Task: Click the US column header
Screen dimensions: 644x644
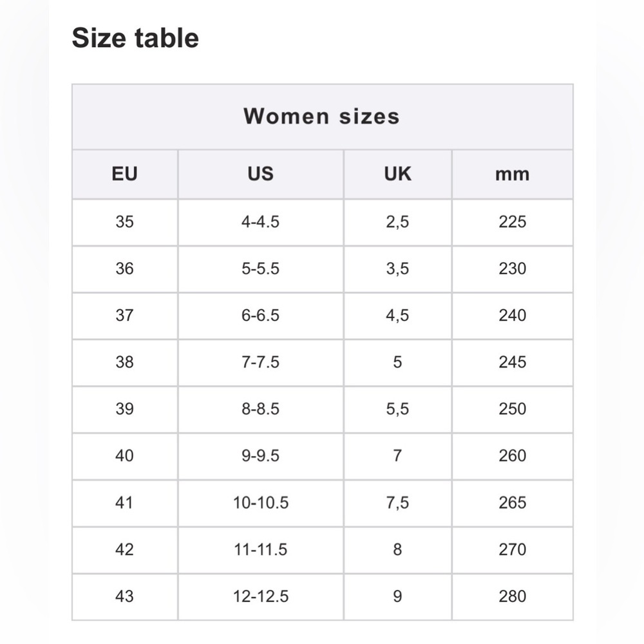Action: point(261,174)
